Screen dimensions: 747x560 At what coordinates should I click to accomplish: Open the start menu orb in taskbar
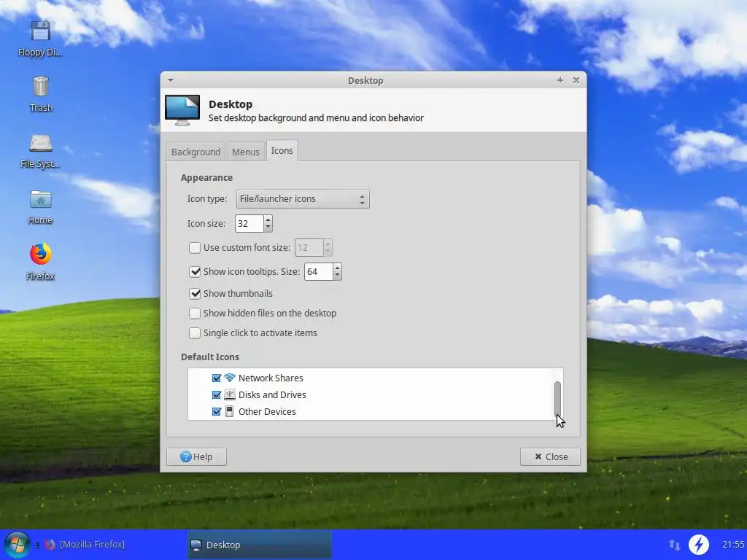tap(18, 545)
